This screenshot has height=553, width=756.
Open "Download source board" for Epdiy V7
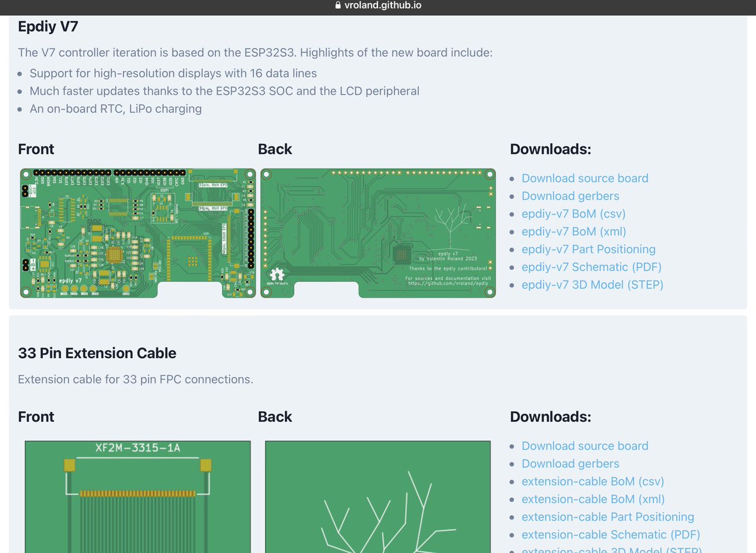point(585,178)
